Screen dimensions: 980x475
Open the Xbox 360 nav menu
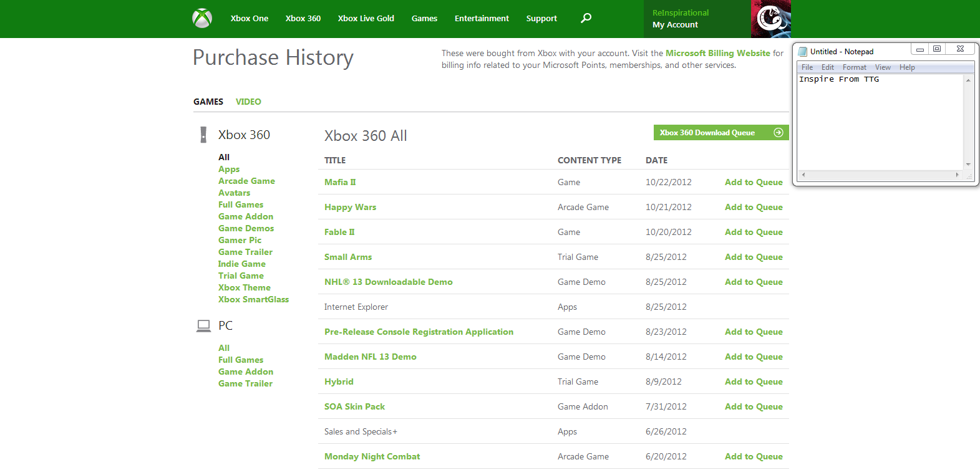pos(303,19)
